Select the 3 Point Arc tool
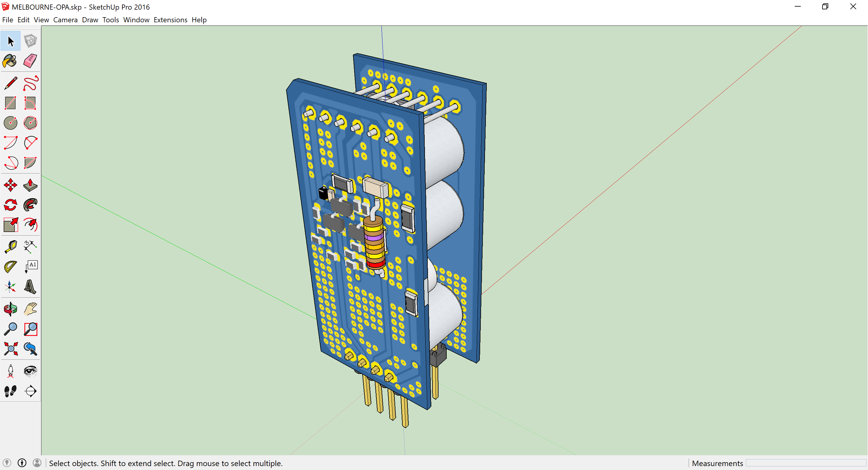This screenshot has width=868, height=470. click(x=11, y=163)
